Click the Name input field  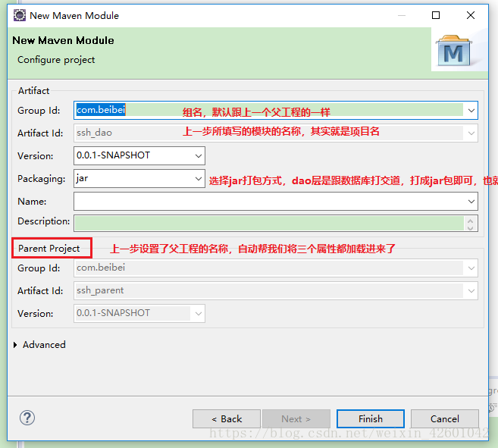[x=276, y=202]
